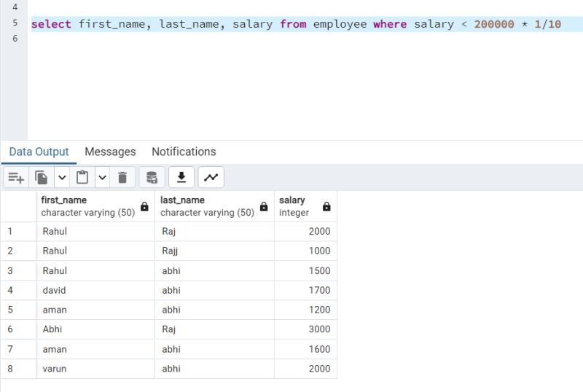Click the word 'employee' in the query
The image size is (583, 392).
point(340,24)
